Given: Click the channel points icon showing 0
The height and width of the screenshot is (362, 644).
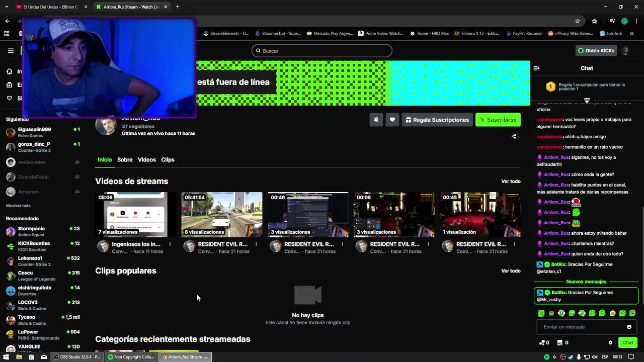Looking at the screenshot, I should pyautogui.click(x=544, y=342).
